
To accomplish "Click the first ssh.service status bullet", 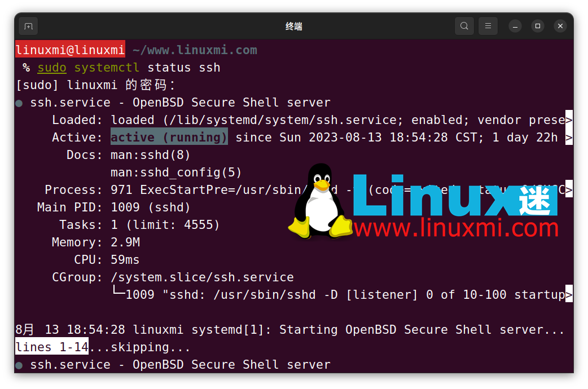I will 19,103.
